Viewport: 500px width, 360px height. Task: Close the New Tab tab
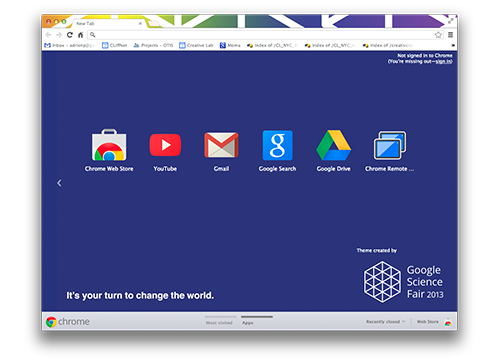140,23
